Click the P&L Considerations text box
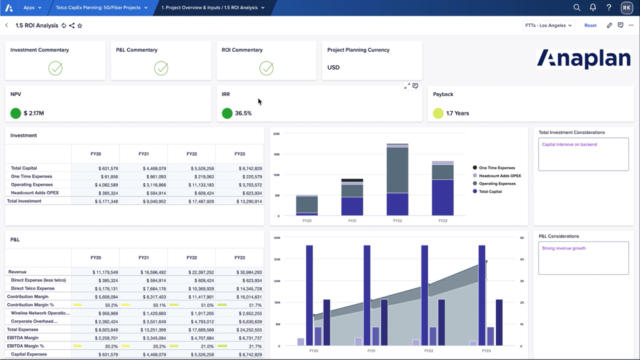The width and height of the screenshot is (640, 360). tap(583, 258)
